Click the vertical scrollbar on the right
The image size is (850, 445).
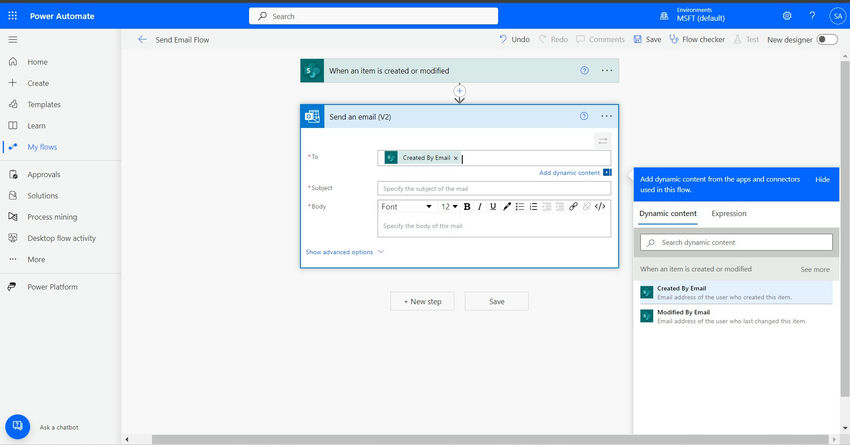pyautogui.click(x=845, y=229)
